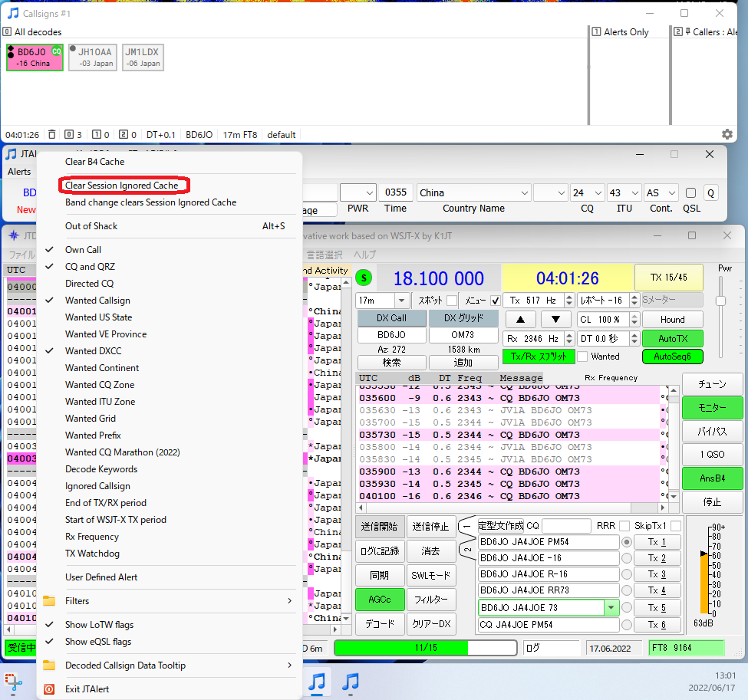Open the first JTAlert music note taskbar icon
Viewport: 748px width, 700px height.
(x=317, y=682)
